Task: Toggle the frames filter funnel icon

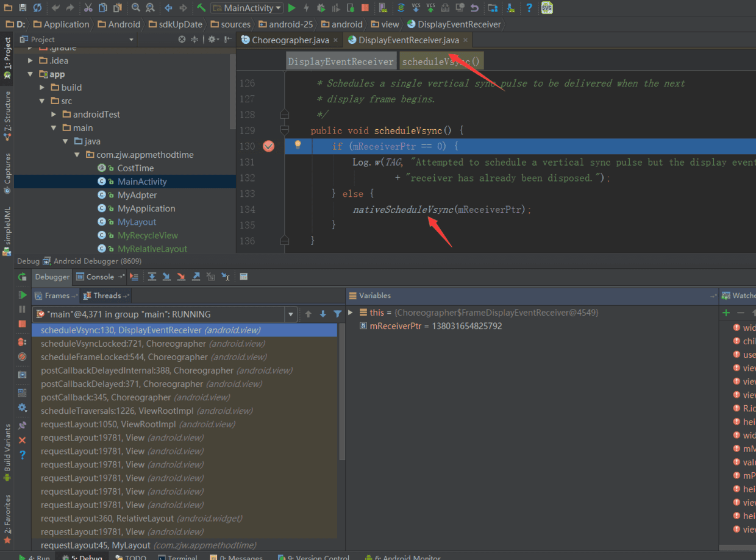Action: pos(337,314)
